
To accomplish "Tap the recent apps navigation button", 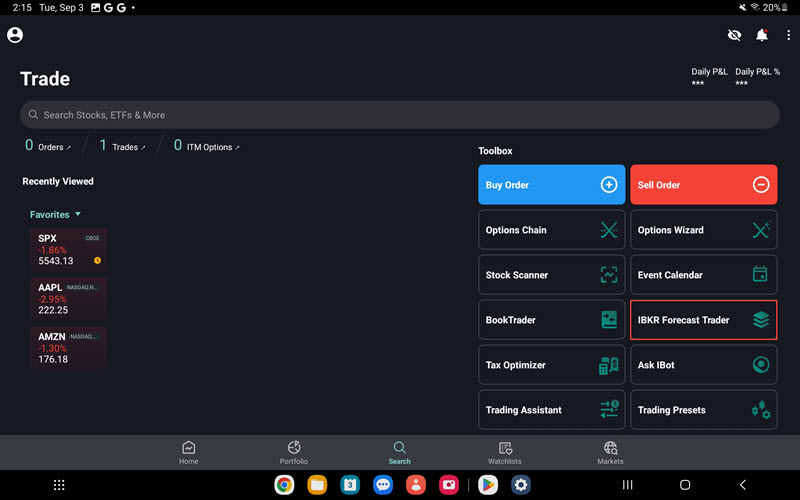I will (x=628, y=485).
